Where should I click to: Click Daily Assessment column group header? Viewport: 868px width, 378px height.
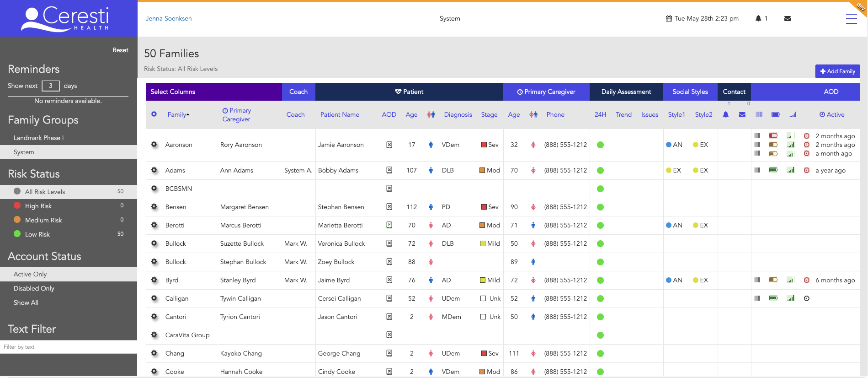point(626,92)
